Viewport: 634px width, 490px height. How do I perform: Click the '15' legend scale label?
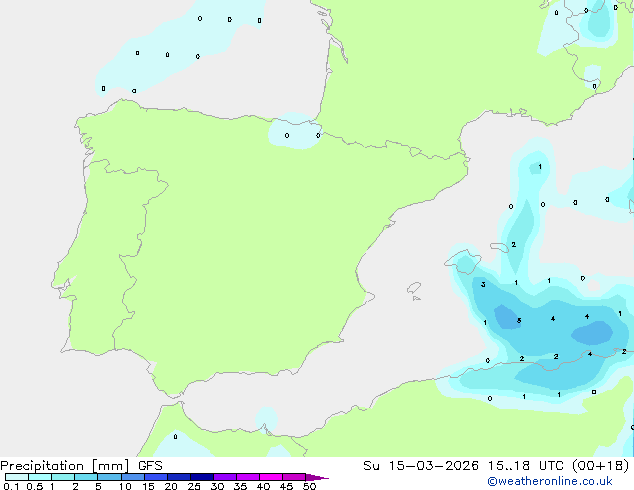point(148,486)
